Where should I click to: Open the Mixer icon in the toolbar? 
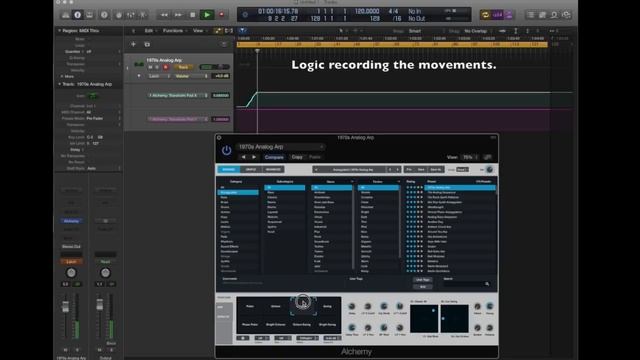click(x=131, y=15)
